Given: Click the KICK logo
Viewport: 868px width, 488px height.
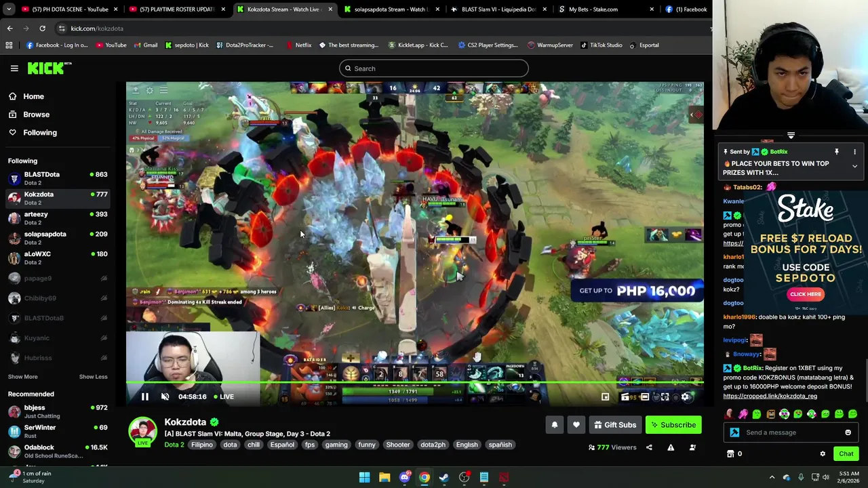Looking at the screenshot, I should tap(49, 68).
